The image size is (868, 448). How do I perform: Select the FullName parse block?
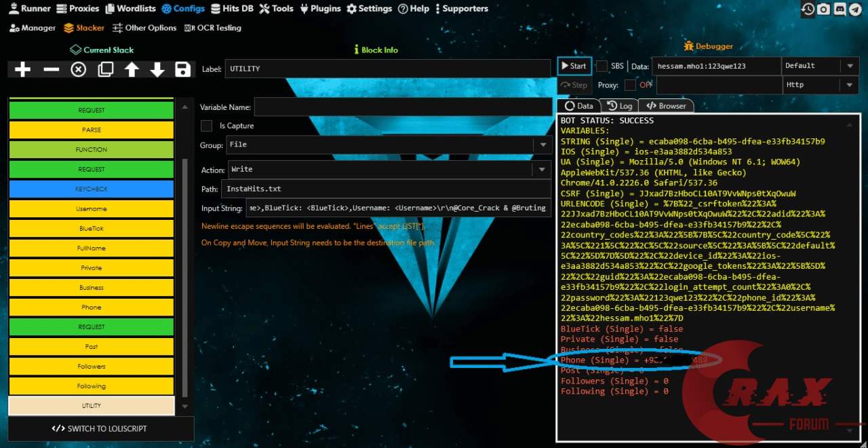(x=91, y=248)
